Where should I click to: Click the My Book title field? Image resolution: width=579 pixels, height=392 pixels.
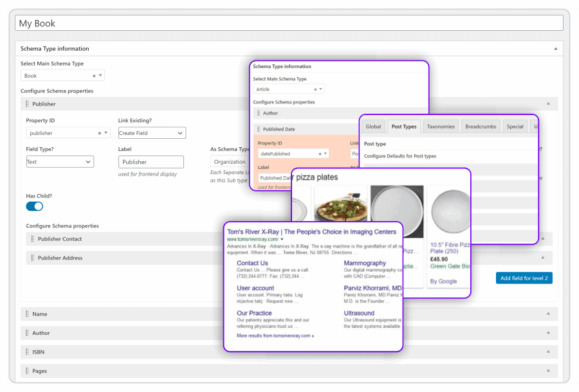click(289, 23)
